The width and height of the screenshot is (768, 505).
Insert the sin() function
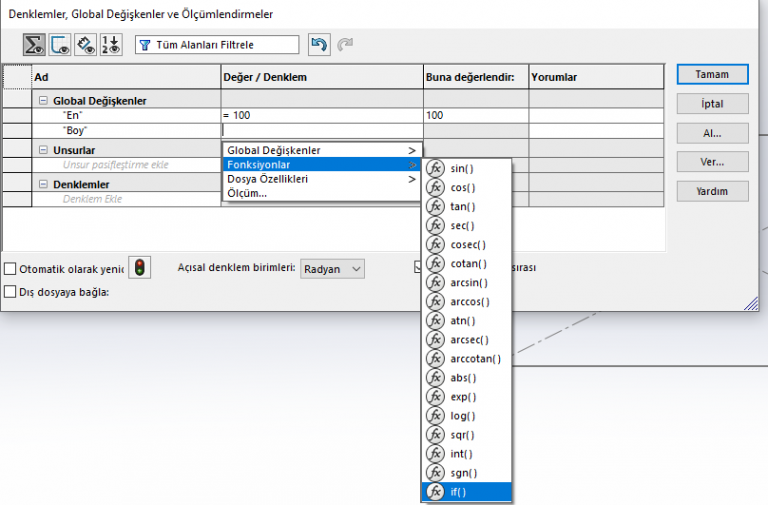461,169
